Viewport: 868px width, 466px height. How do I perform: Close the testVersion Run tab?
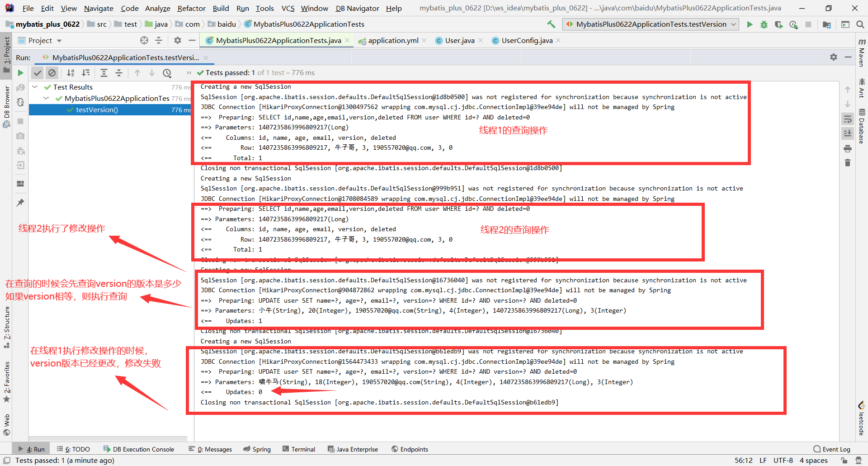point(206,57)
